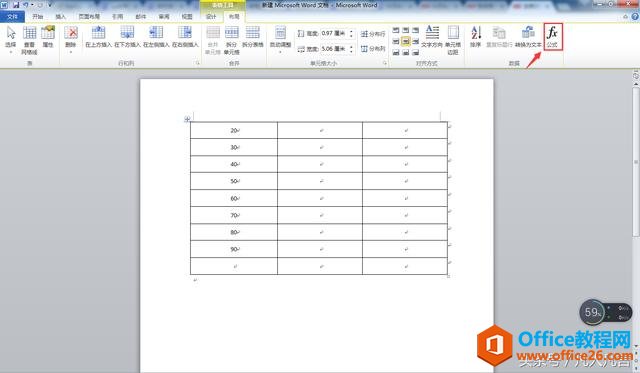Insert column to the left

click(156, 37)
